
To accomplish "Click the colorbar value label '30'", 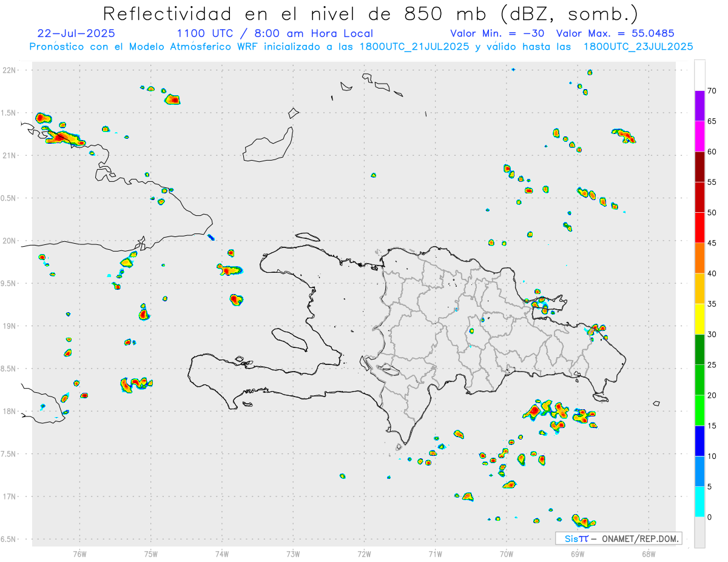I will click(712, 335).
